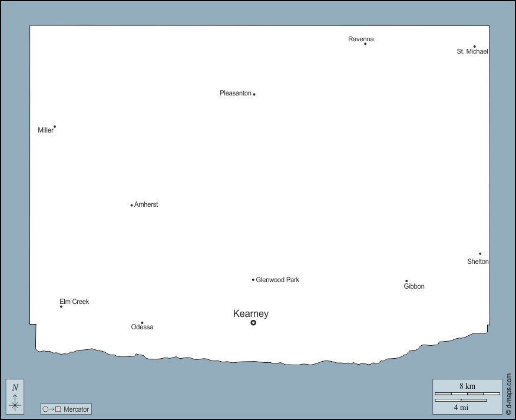Select the Shelton town dot marker

pyautogui.click(x=480, y=254)
